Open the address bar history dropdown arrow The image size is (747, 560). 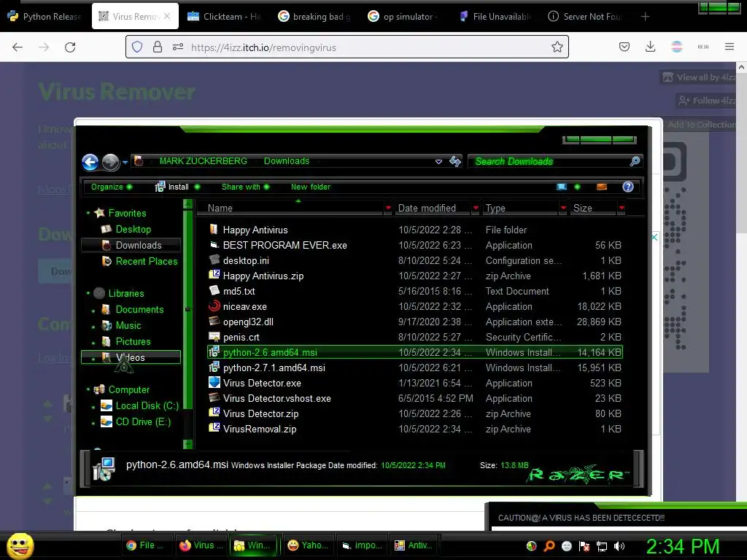(x=438, y=162)
